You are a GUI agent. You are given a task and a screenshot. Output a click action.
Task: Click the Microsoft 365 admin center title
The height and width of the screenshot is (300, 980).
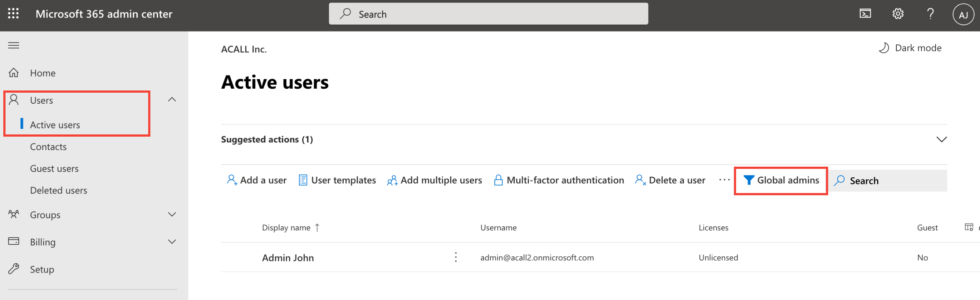pyautogui.click(x=104, y=14)
